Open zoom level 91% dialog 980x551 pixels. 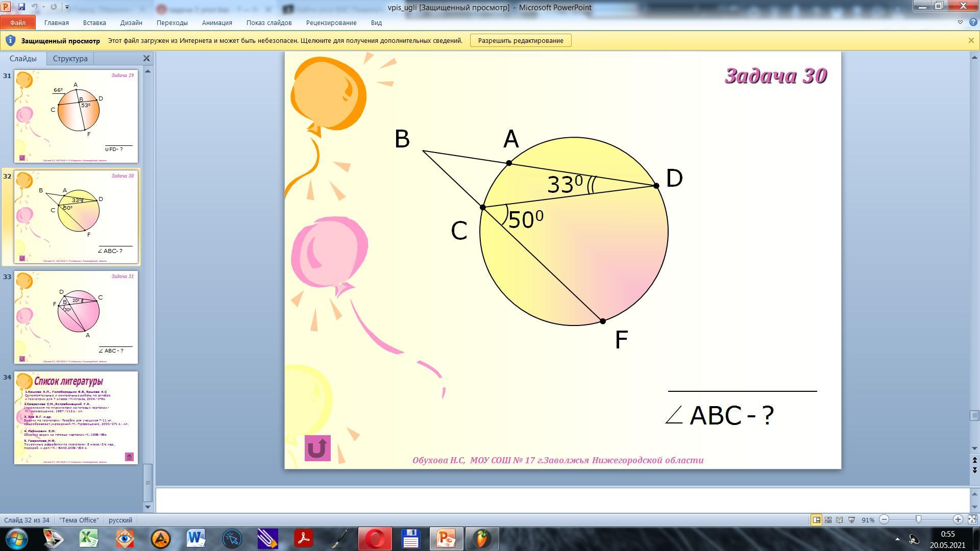868,520
